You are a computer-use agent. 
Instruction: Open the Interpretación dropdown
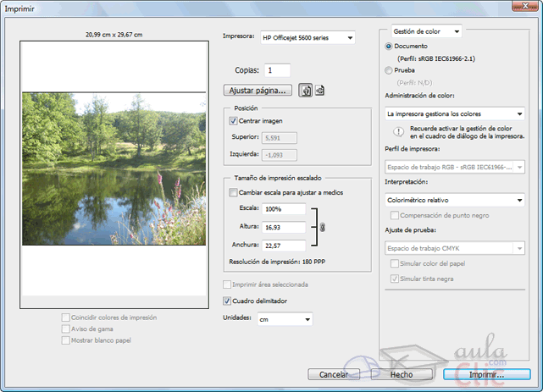455,200
